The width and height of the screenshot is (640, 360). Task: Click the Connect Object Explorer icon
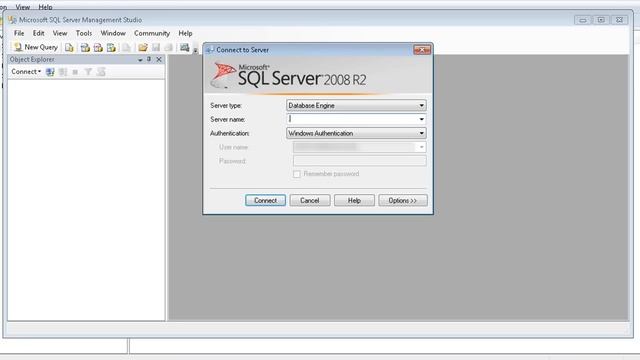point(50,72)
